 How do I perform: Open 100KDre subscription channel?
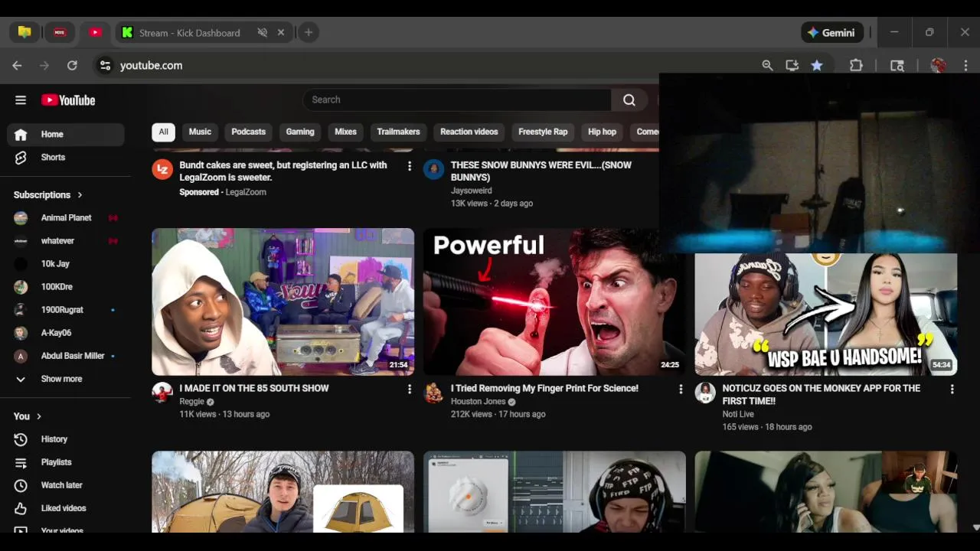[x=66, y=287]
